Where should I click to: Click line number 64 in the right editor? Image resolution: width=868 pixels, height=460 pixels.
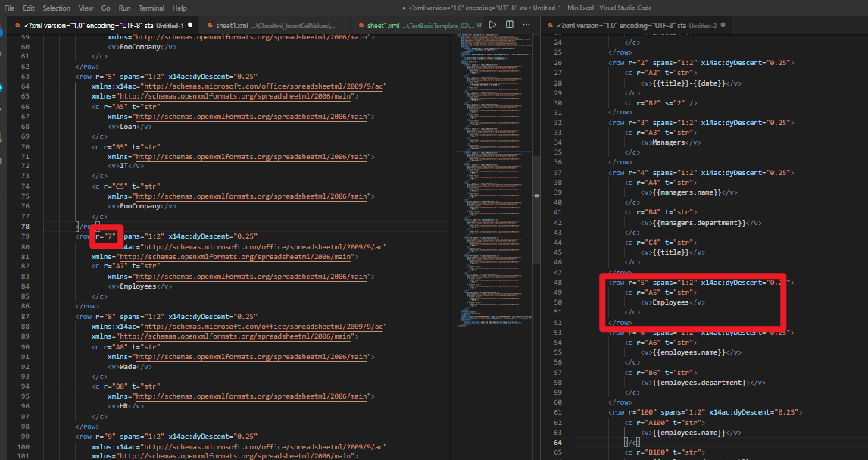point(557,443)
